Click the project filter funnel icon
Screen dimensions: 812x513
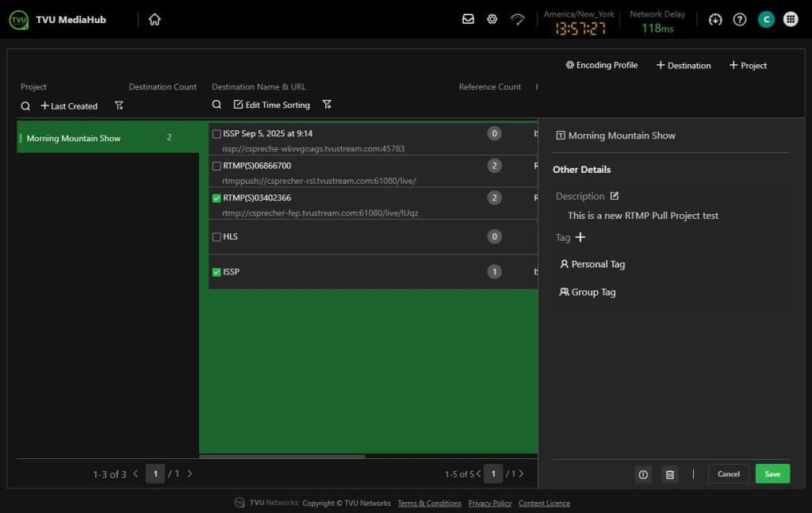(x=119, y=105)
